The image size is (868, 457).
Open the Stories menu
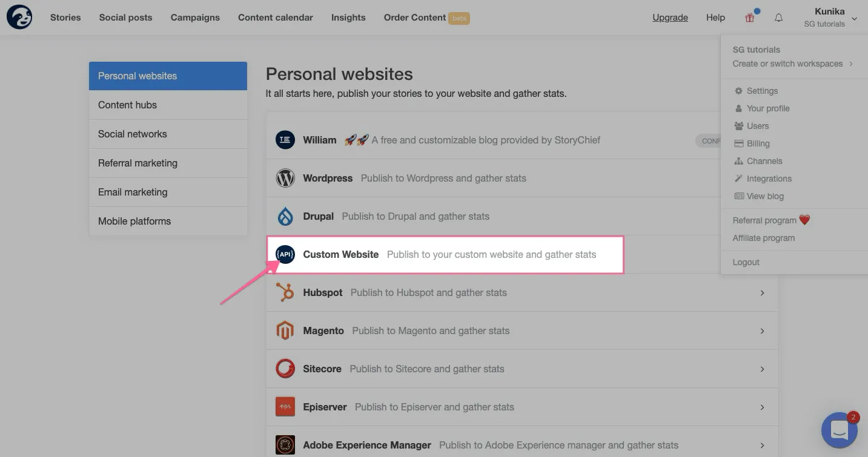[x=65, y=18]
